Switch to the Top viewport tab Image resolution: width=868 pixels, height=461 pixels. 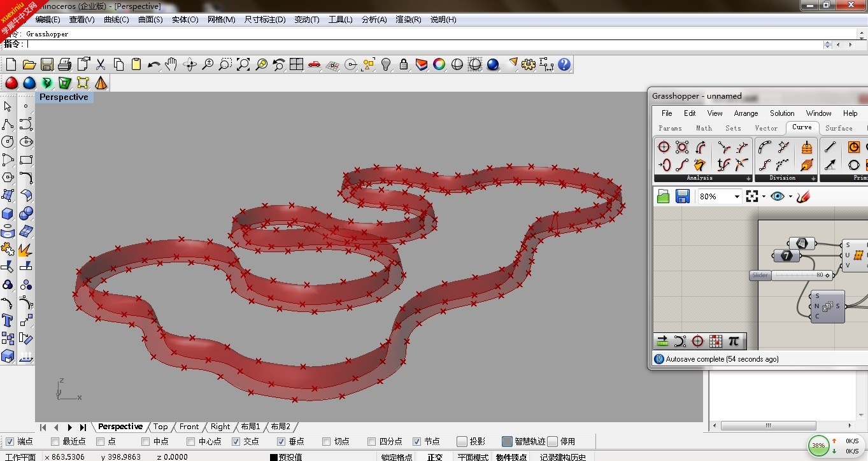click(160, 427)
